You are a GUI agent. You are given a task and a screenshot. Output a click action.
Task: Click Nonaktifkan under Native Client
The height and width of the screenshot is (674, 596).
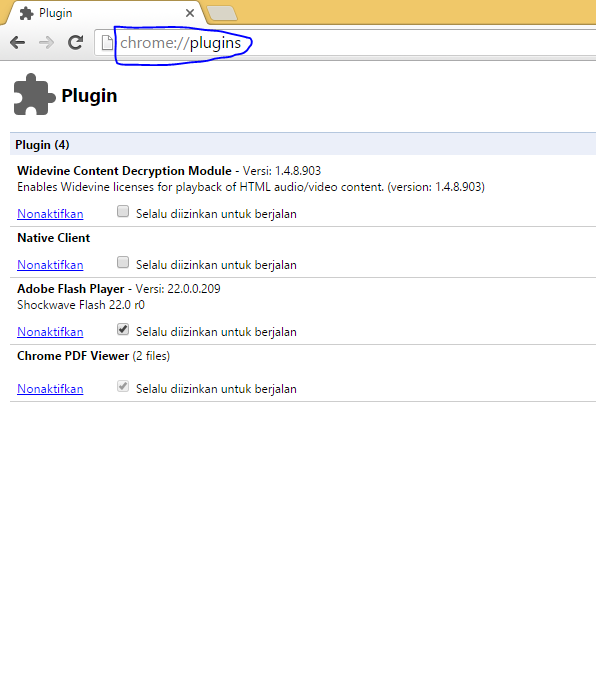50,265
